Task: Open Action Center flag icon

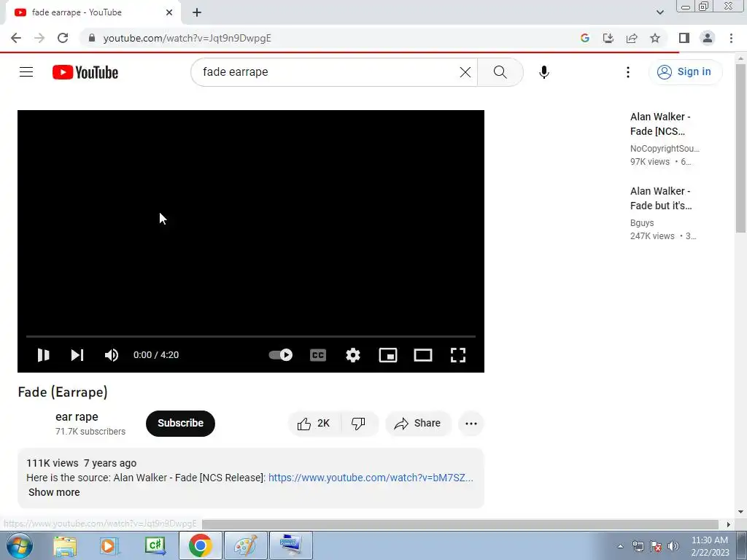Action: 656,546
